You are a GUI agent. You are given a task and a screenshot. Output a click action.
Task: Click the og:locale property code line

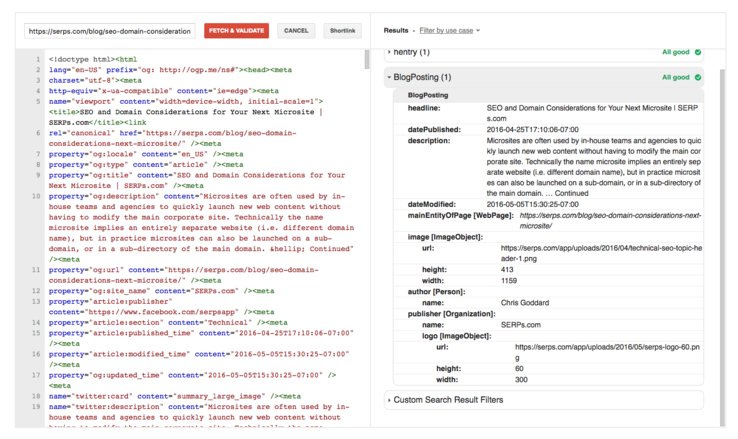coord(146,154)
